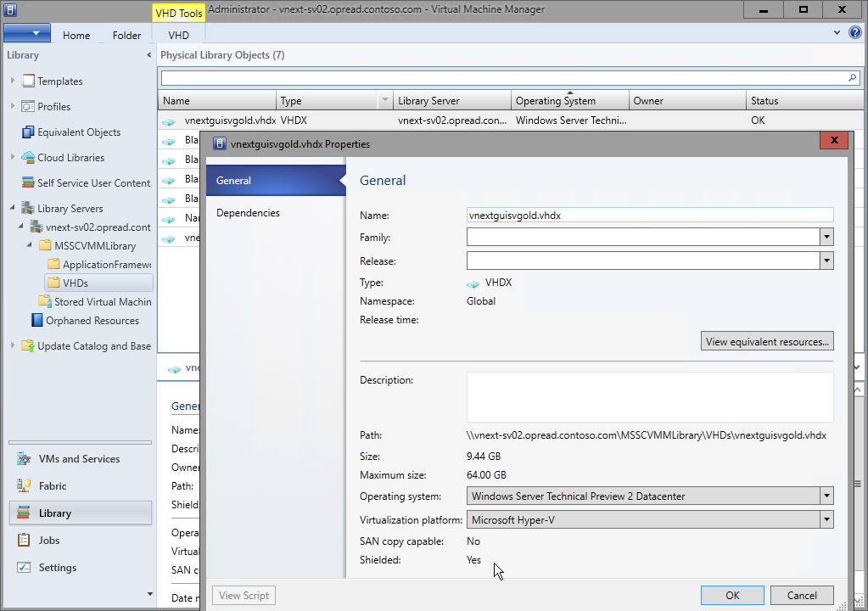Open the Family dropdown
This screenshot has height=611, width=868.
[x=826, y=237]
